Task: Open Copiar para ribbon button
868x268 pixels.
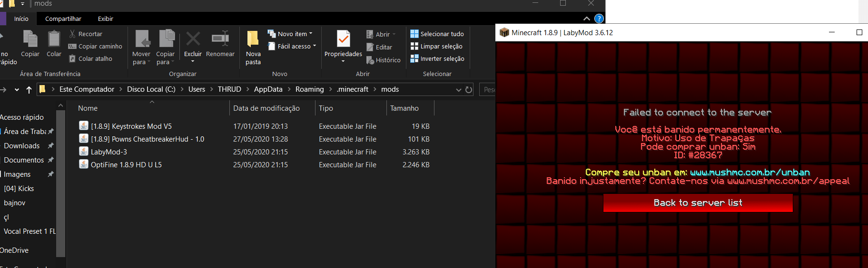Action: coord(165,47)
